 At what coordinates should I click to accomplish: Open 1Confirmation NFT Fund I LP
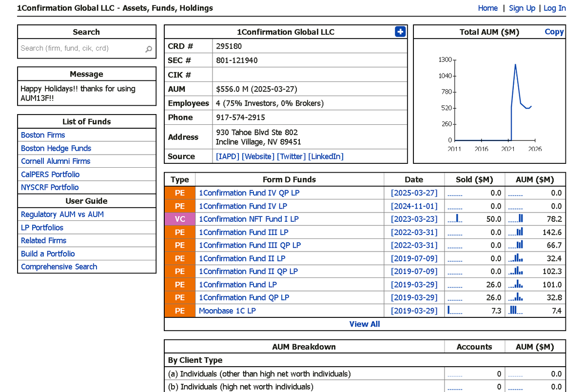(249, 219)
